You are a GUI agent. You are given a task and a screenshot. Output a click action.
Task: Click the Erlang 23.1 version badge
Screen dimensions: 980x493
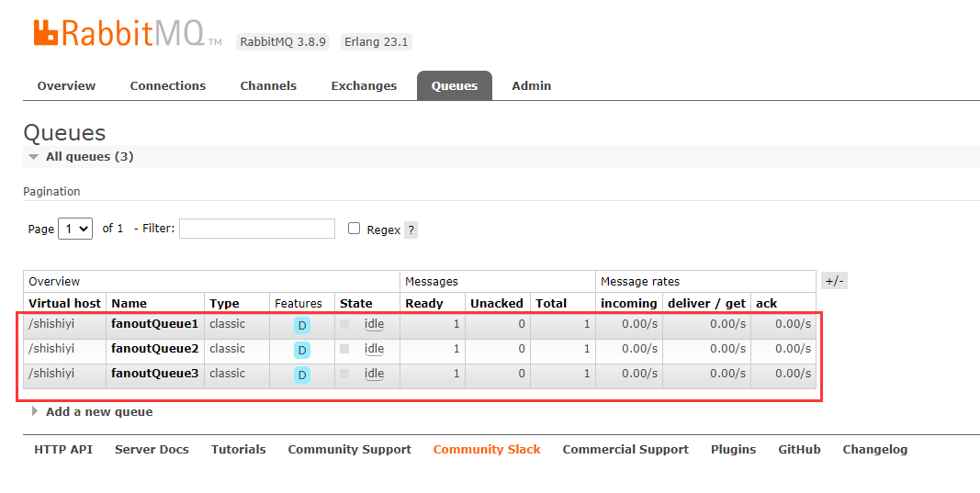tap(376, 42)
